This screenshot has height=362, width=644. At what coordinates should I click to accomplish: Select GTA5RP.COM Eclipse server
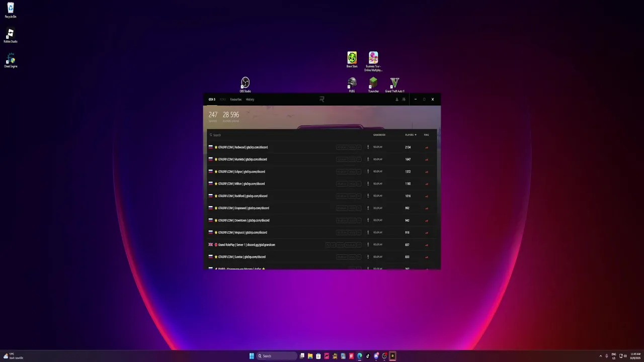[322, 171]
